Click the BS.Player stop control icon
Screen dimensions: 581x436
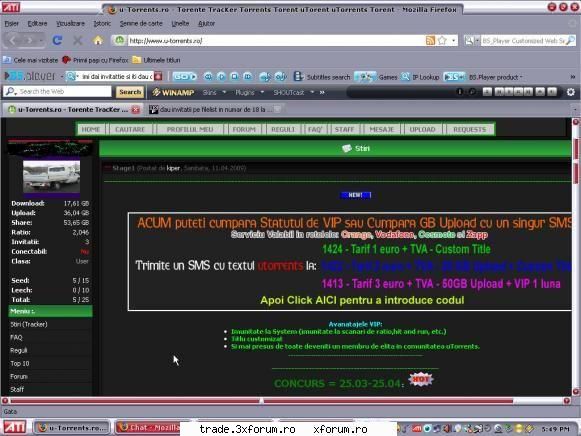tap(235, 77)
